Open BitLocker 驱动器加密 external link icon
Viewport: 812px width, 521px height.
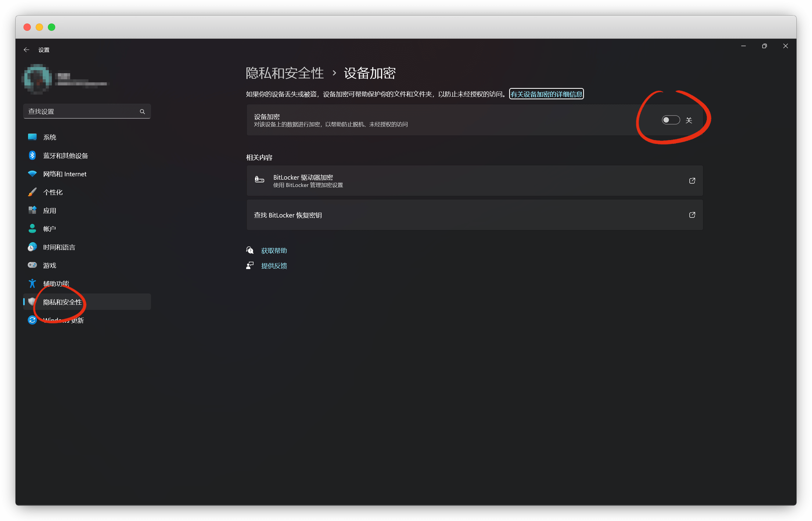coord(692,181)
